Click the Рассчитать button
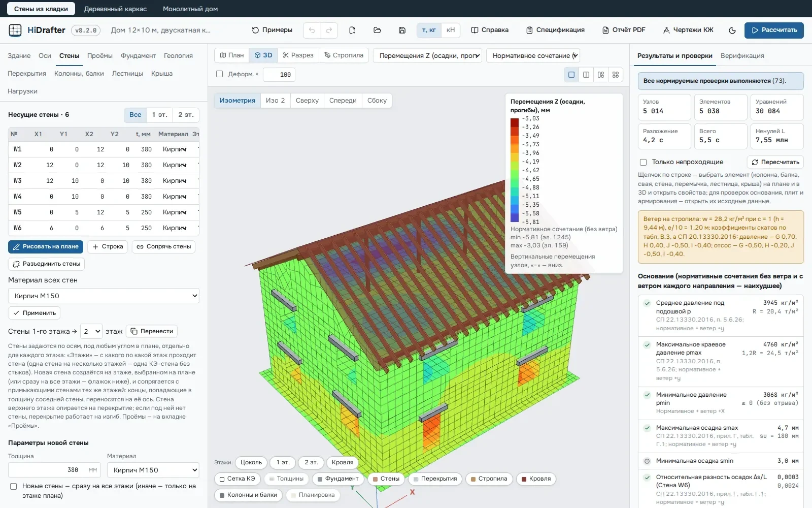 point(774,30)
